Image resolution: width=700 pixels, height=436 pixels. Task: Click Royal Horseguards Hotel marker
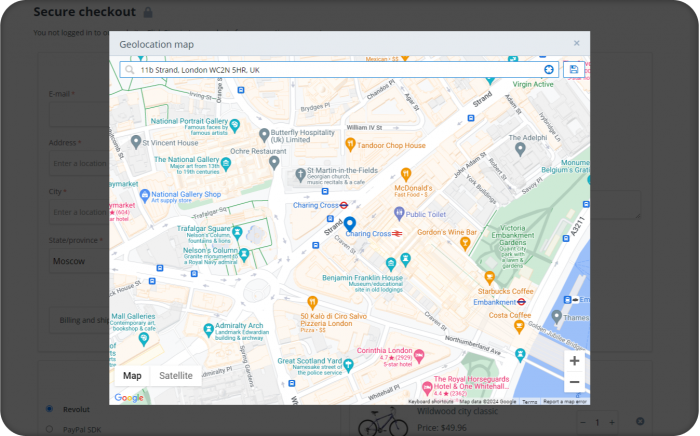(x=427, y=386)
